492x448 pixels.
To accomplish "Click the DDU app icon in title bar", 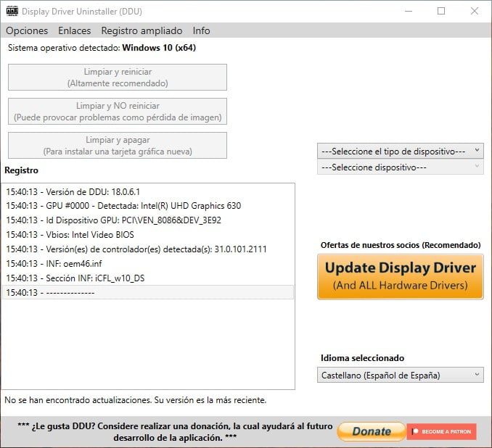I will 12,11.
